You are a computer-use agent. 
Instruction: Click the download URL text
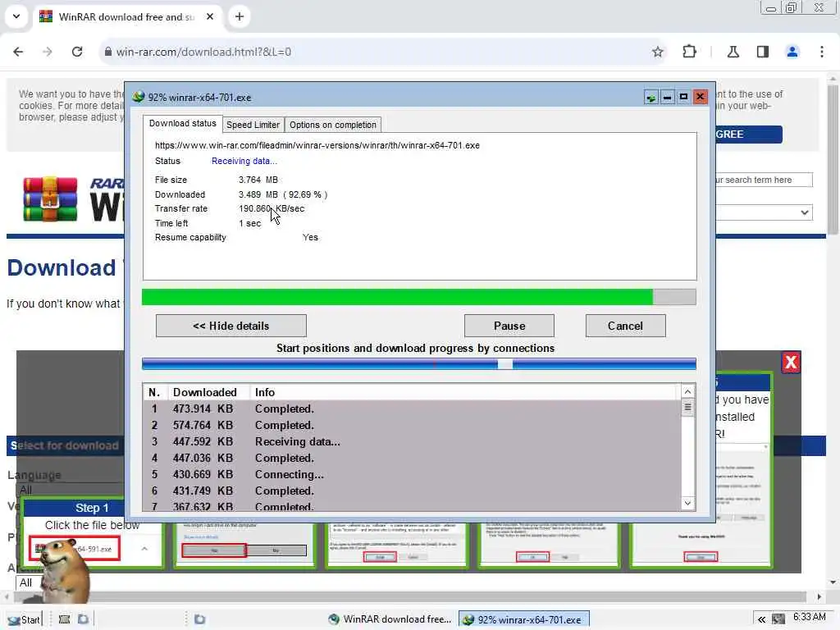coord(317,145)
